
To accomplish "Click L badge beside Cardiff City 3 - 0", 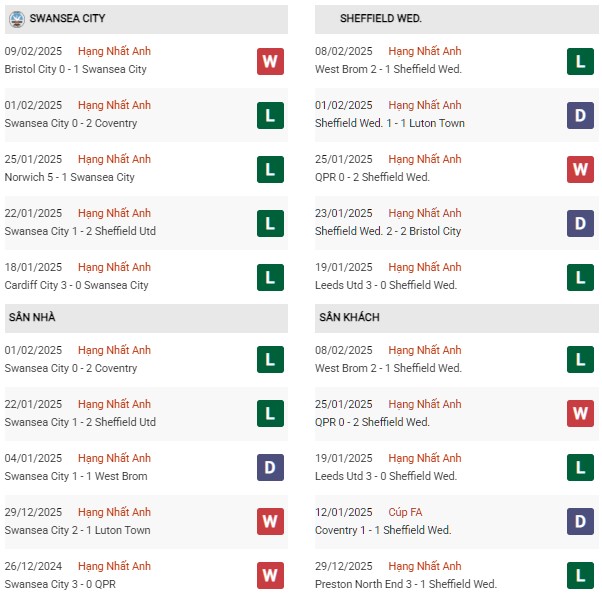I will [270, 278].
